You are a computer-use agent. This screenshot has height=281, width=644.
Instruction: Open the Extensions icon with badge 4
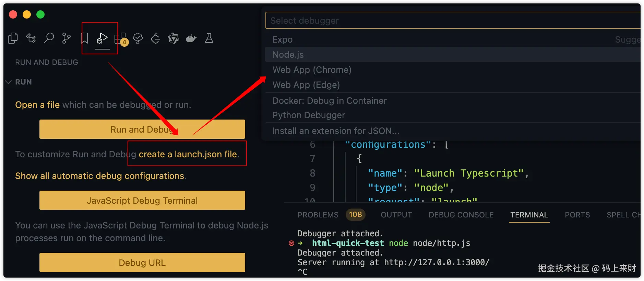point(121,39)
